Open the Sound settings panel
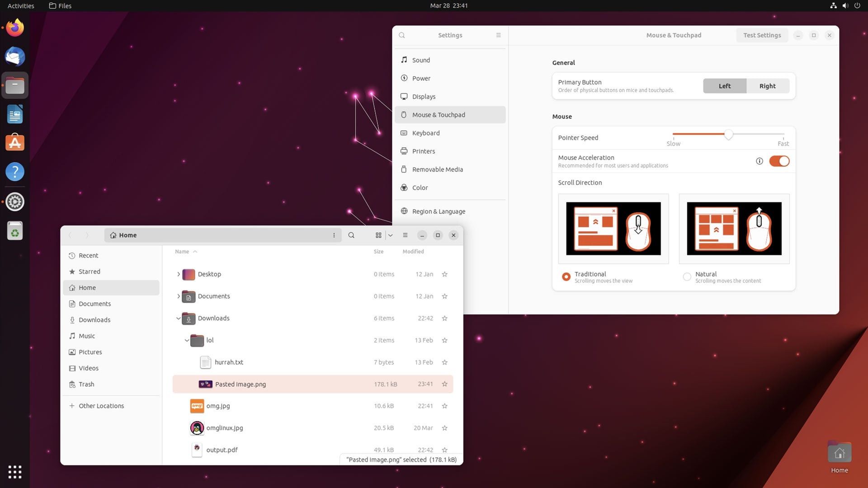The height and width of the screenshot is (488, 868). [x=420, y=60]
